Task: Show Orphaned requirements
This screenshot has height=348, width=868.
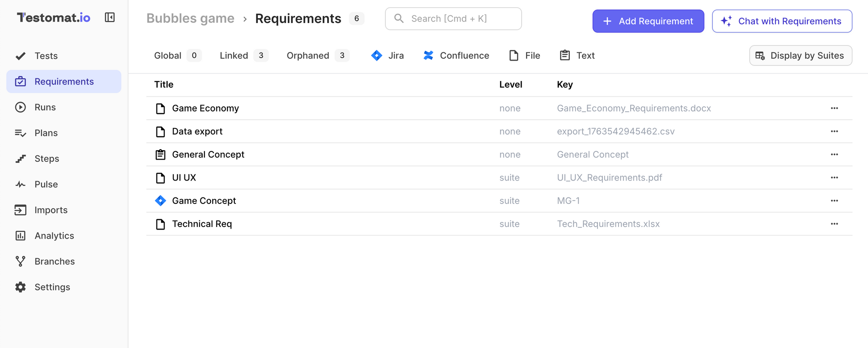Action: click(318, 56)
